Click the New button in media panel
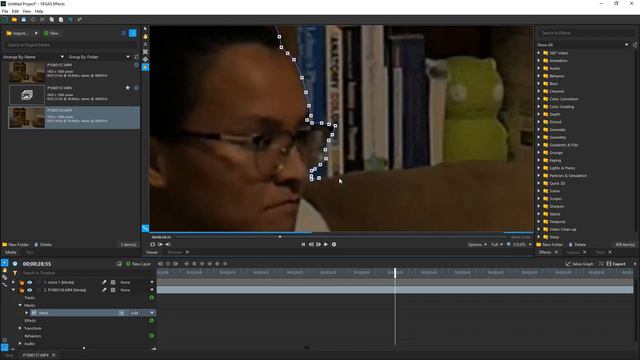 (51, 33)
